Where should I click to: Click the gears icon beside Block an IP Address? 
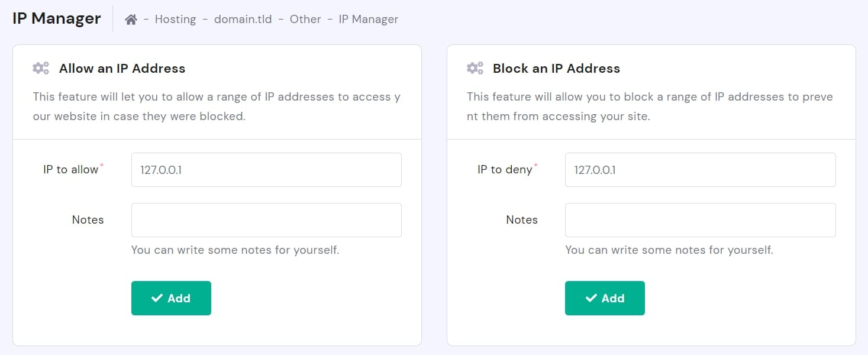pyautogui.click(x=475, y=69)
